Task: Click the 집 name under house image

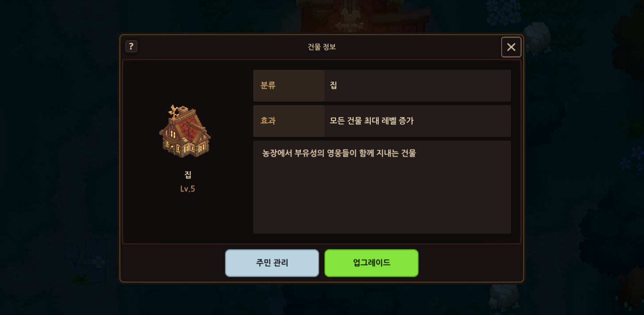Action: point(188,175)
